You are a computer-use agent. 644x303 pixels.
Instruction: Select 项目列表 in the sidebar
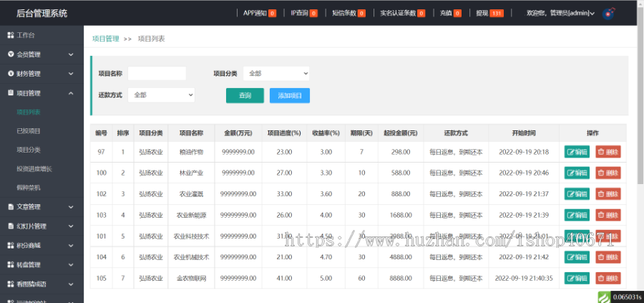pos(29,112)
